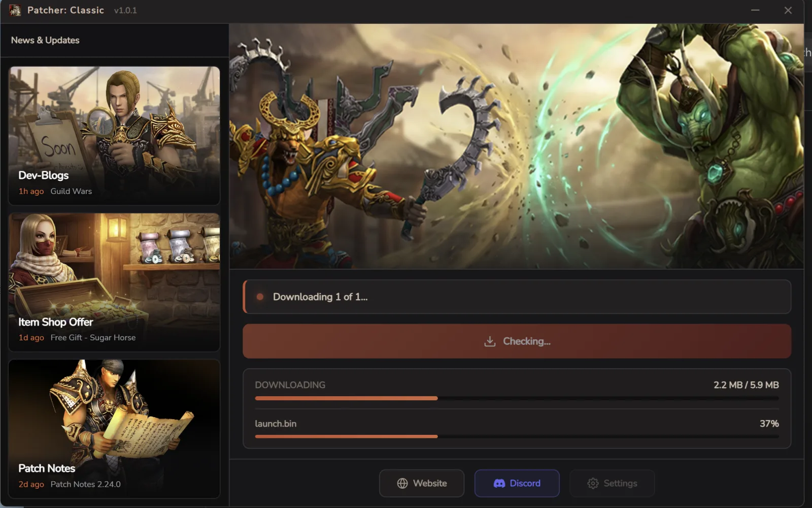Screen dimensions: 812x508
Task: Open the Settings button
Action: click(612, 483)
